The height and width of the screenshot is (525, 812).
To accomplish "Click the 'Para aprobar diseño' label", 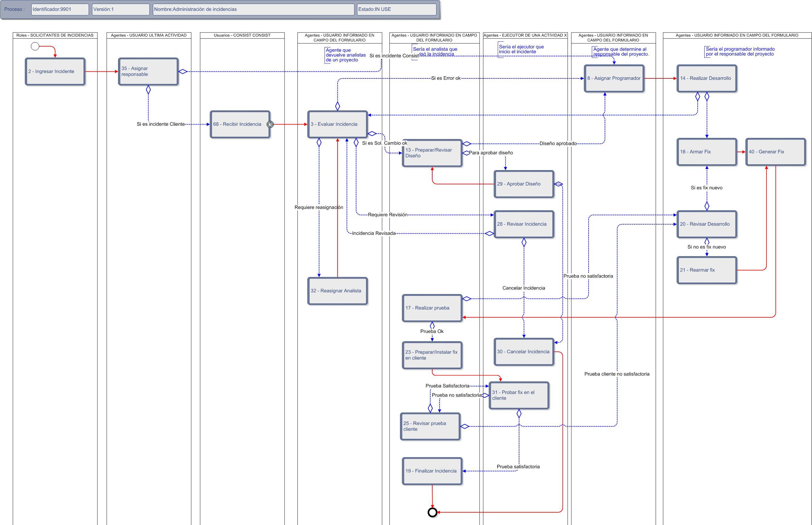I will (491, 153).
